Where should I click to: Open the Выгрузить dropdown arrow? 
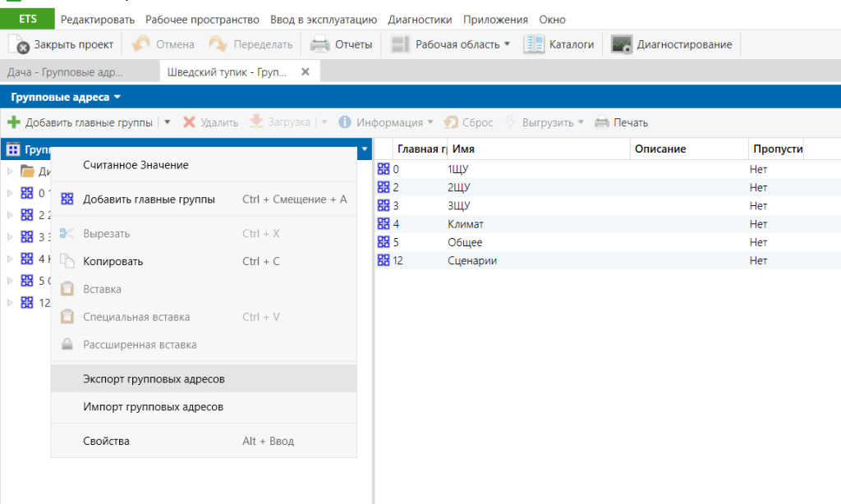point(581,122)
